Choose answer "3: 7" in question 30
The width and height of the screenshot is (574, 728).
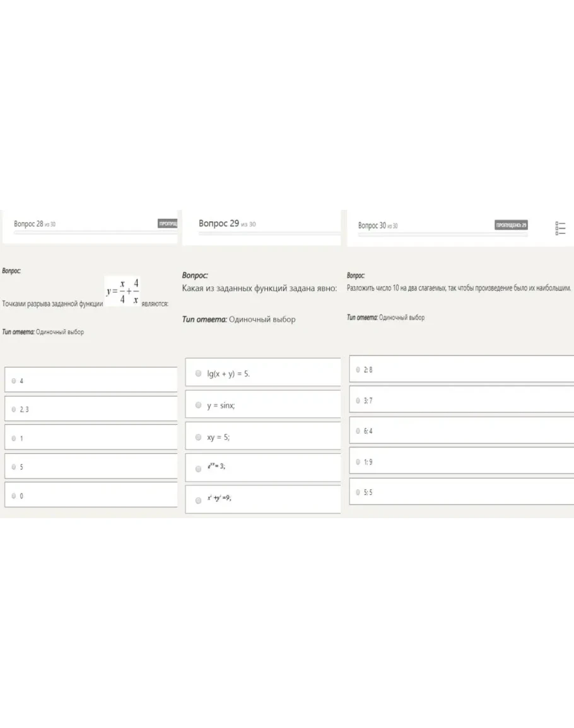click(x=358, y=400)
